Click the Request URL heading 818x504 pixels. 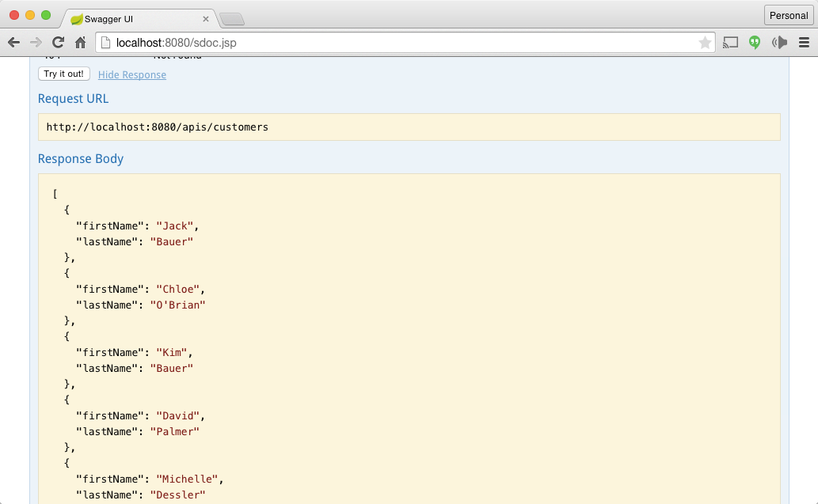click(73, 99)
